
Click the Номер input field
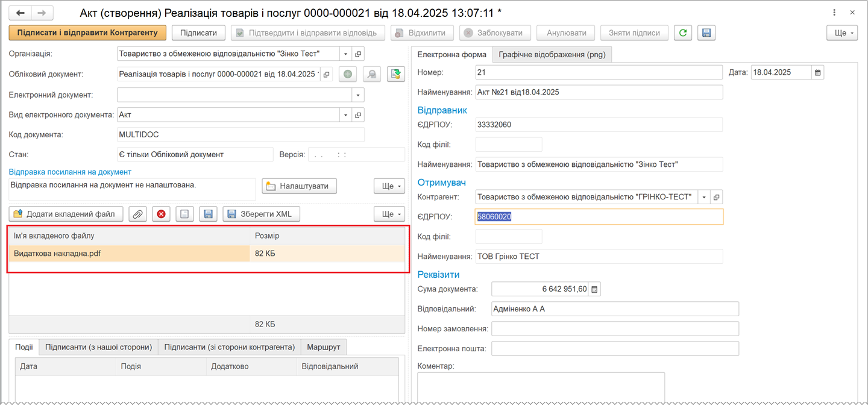point(599,72)
